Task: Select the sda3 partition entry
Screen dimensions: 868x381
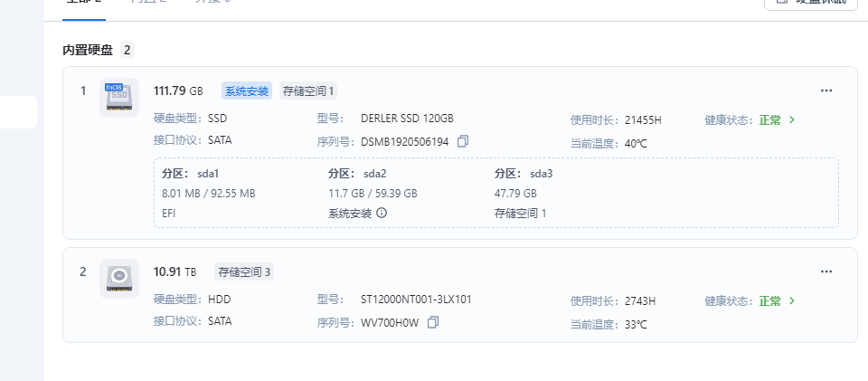Action: coord(524,194)
